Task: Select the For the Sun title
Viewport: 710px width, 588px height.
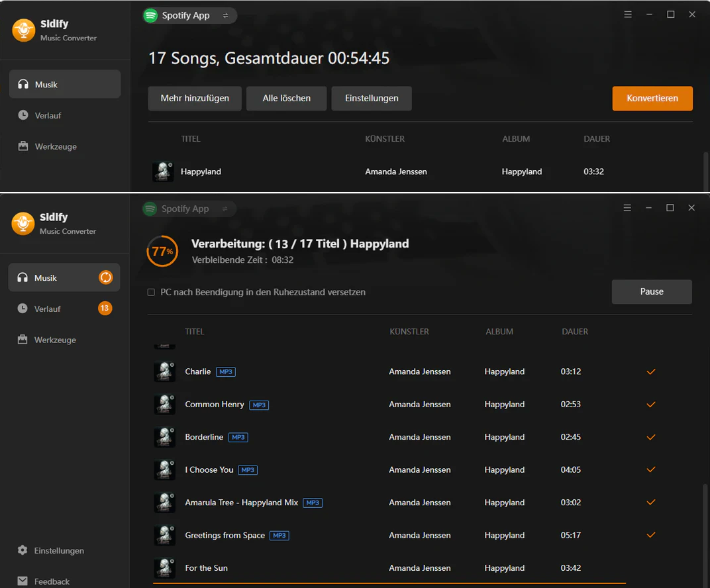Action: pos(207,567)
